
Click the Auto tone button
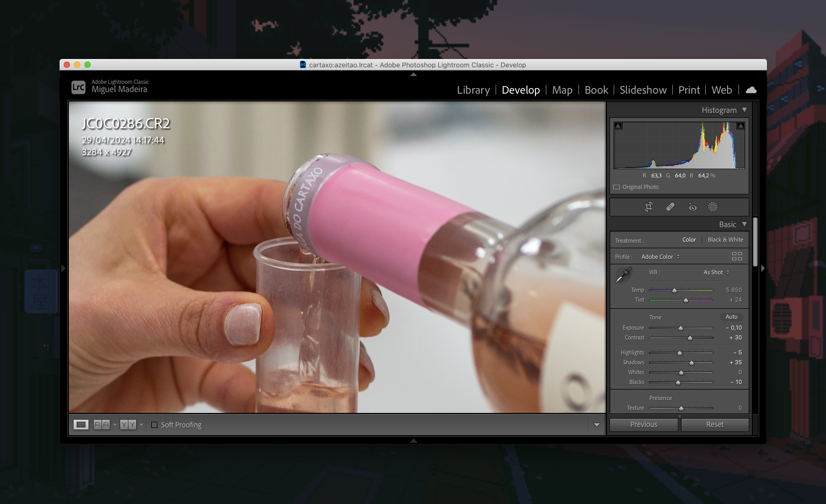[732, 317]
